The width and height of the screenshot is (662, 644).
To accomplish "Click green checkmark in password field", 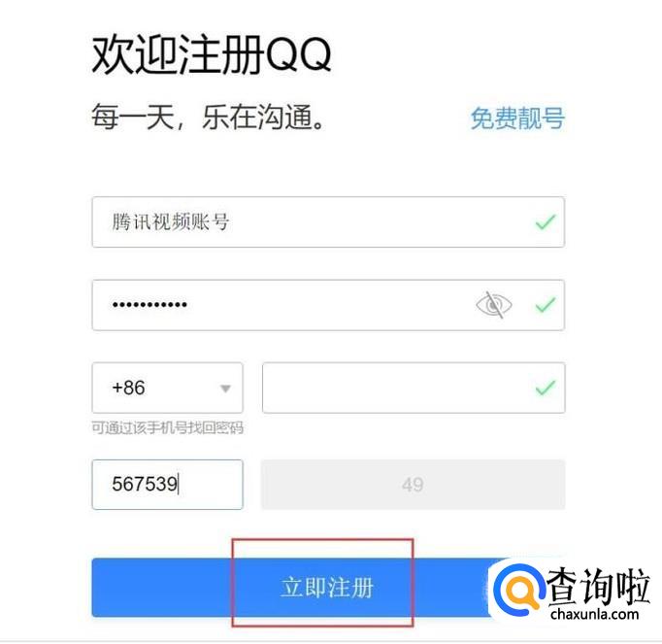I will tap(546, 305).
